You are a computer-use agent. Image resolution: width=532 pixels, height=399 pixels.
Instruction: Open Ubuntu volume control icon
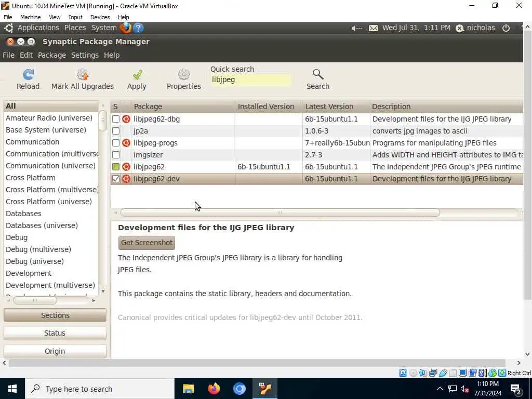356,28
